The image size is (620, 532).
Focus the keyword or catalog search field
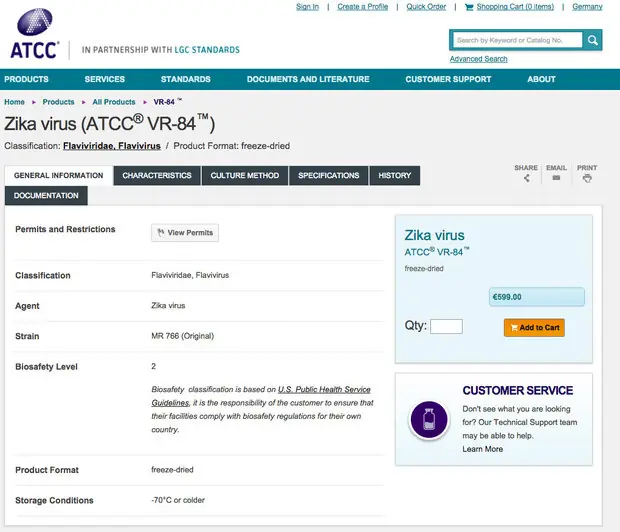pyautogui.click(x=518, y=40)
